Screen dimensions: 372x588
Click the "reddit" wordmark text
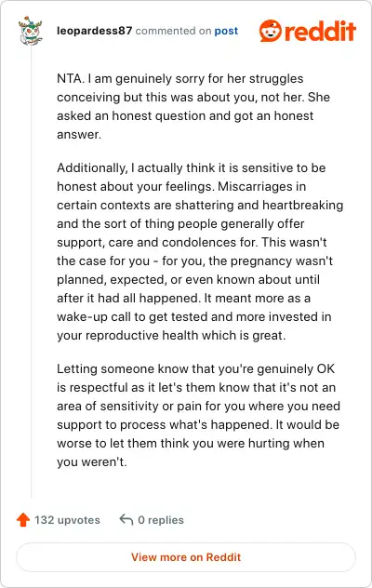(x=320, y=31)
